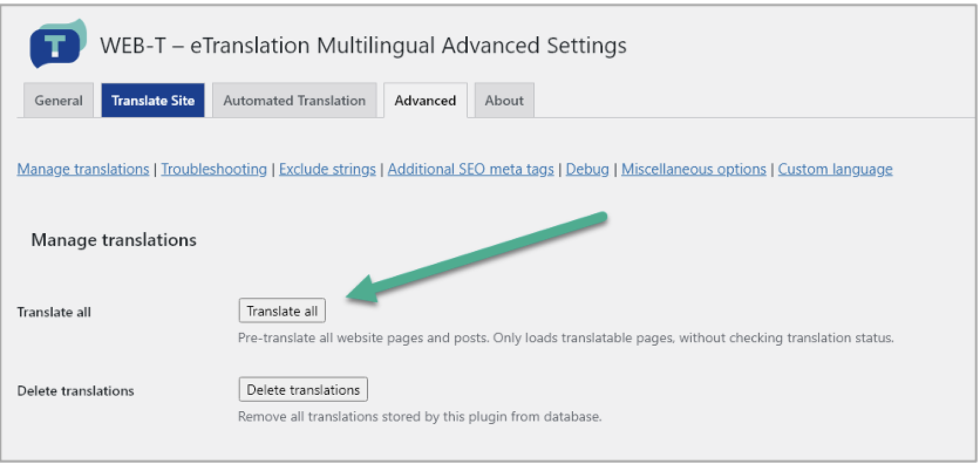Click the 'Translate all' row label
This screenshot has height=471, width=980.
point(54,312)
